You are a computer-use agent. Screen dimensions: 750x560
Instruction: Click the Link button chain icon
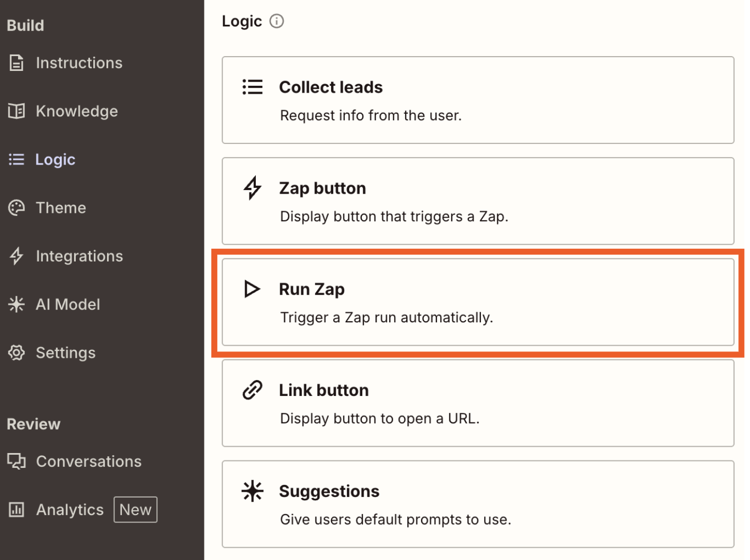click(253, 390)
